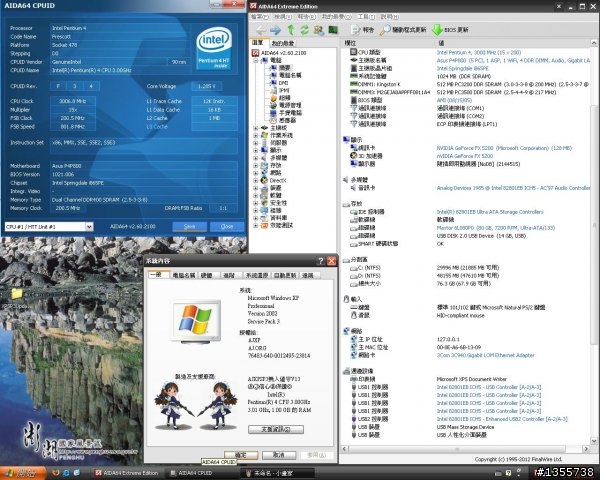Open the CPU #1 / HTT Unit #1 dropdown

89,227
